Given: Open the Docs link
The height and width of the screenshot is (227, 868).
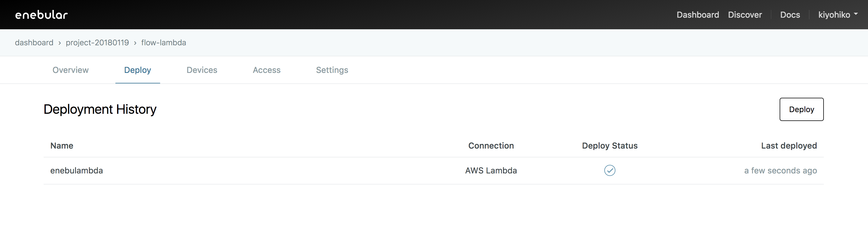Looking at the screenshot, I should click(790, 15).
